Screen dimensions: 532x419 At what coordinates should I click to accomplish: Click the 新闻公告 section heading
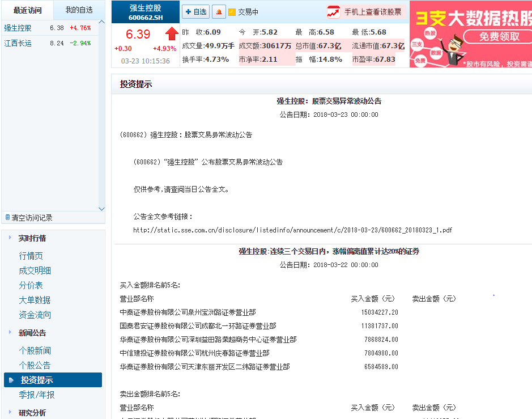pos(32,333)
